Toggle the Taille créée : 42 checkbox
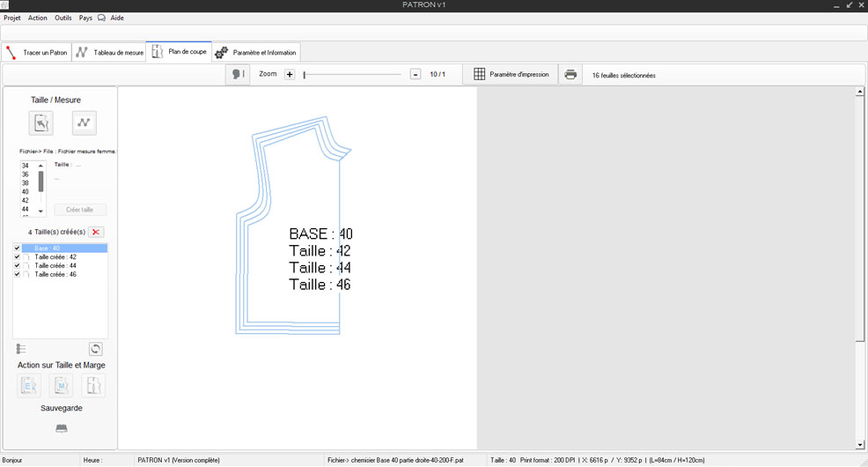868x467 pixels. 17,257
